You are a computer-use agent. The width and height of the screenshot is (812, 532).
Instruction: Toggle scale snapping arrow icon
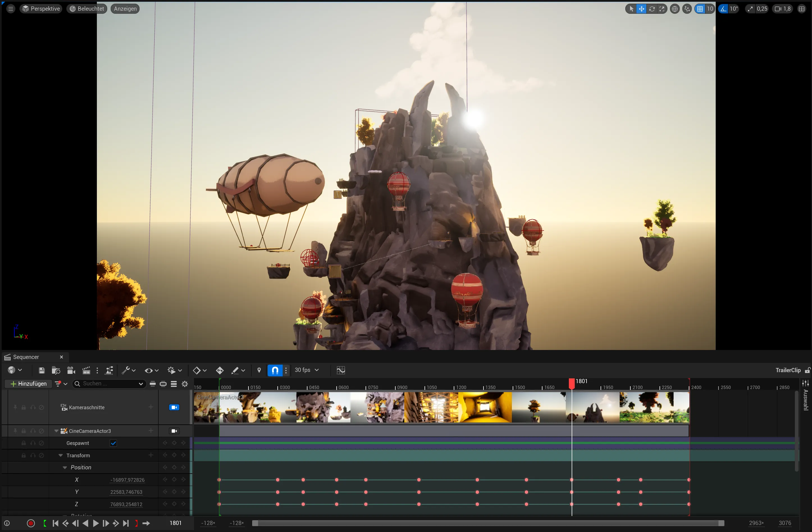(x=750, y=9)
